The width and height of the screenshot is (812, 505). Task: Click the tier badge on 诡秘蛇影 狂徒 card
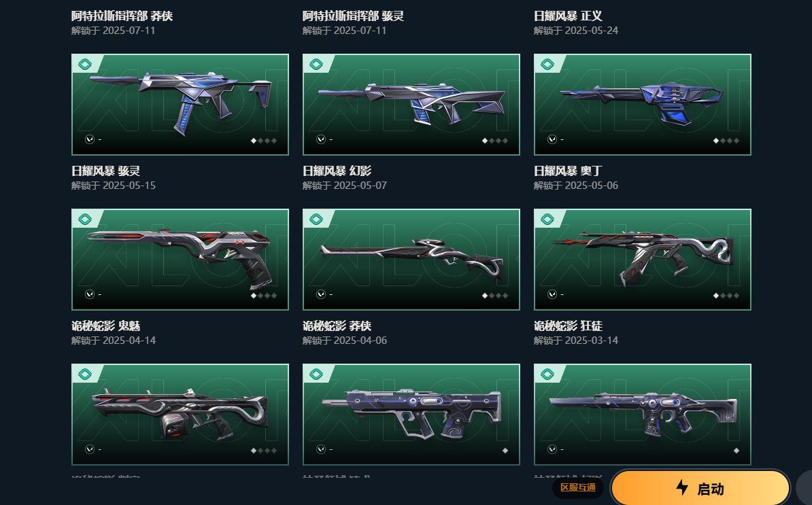pos(547,220)
